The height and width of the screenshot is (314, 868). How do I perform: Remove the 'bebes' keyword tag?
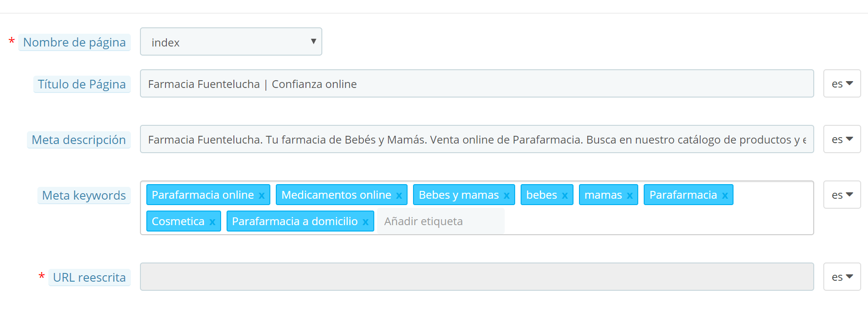click(565, 196)
